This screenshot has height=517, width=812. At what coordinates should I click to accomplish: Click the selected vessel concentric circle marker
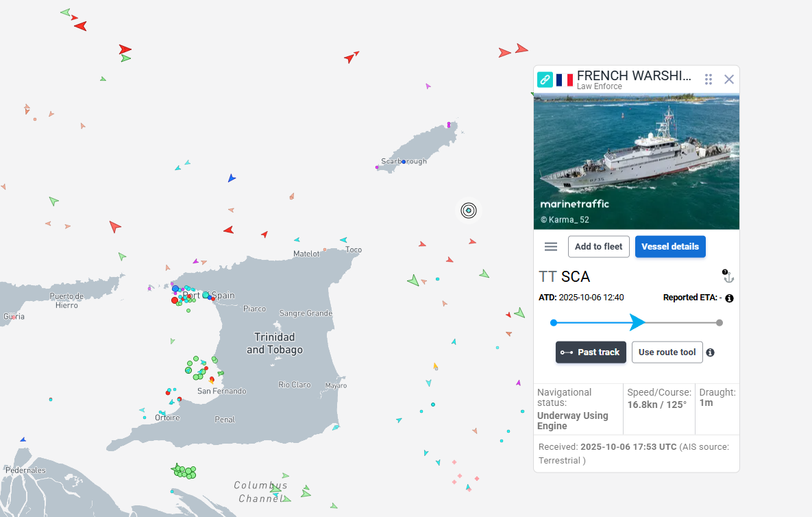pyautogui.click(x=469, y=211)
